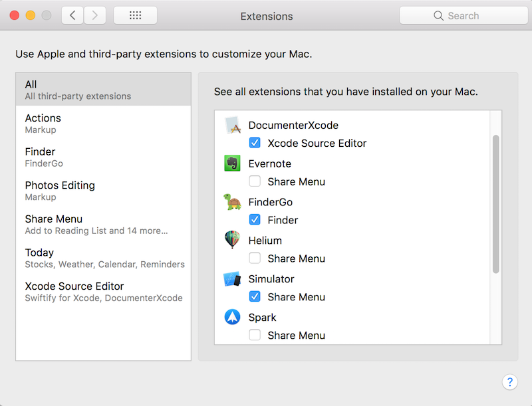Show all preferences grid button
This screenshot has height=406, width=532.
pos(136,15)
